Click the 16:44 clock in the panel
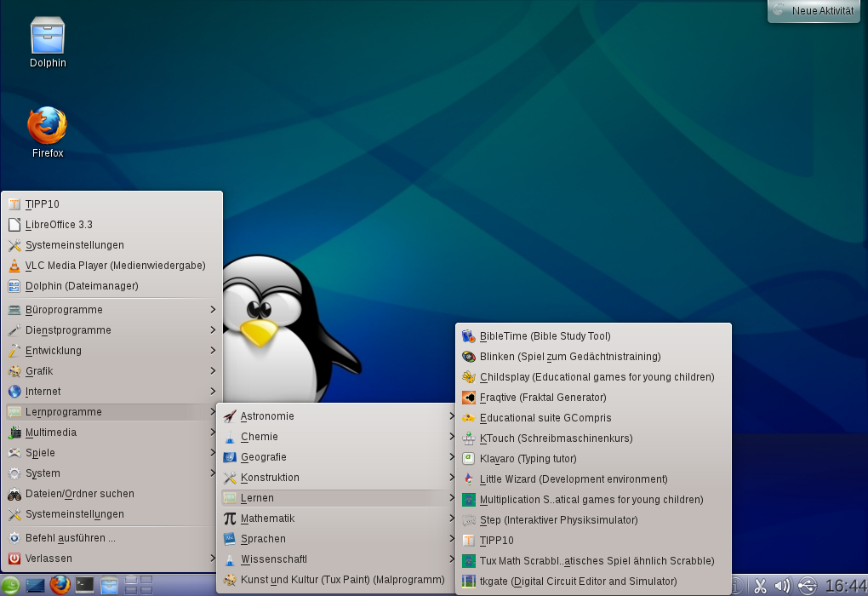This screenshot has height=596, width=868. click(845, 586)
